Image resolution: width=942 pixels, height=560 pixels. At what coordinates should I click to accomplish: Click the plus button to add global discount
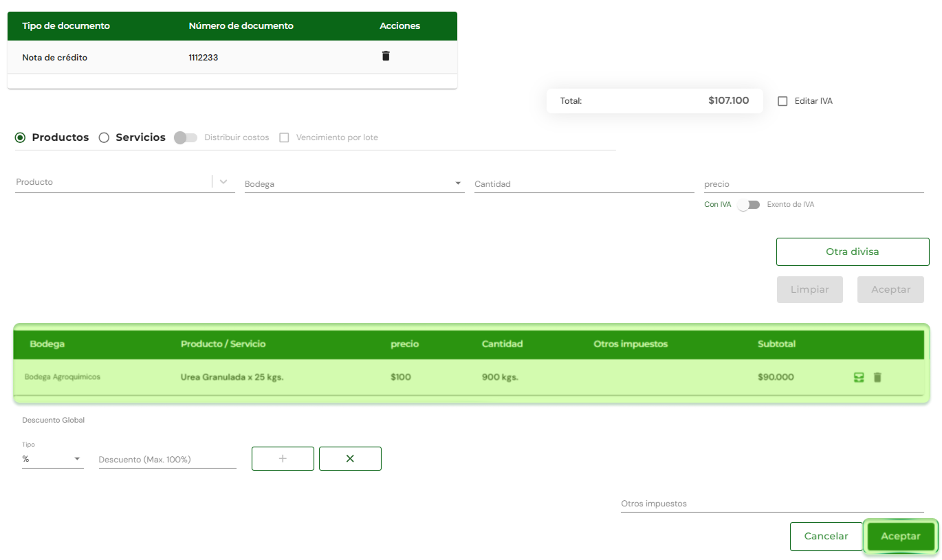pyautogui.click(x=283, y=458)
